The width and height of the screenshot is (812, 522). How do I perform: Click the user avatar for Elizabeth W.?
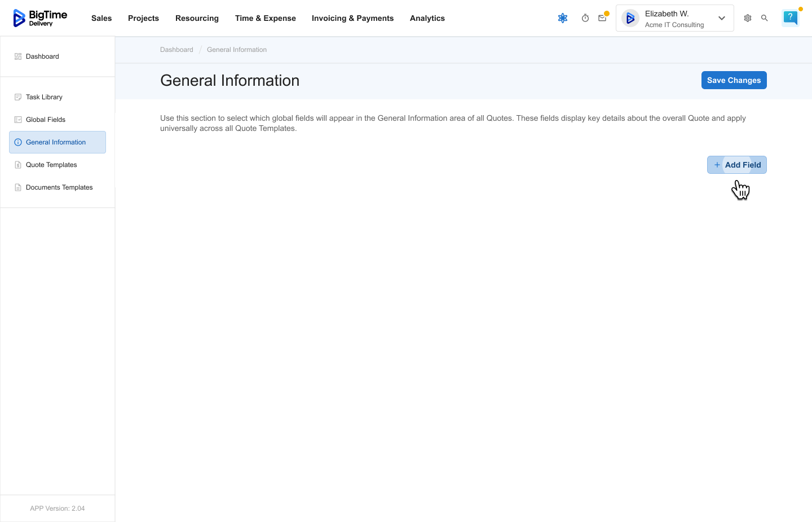coord(630,19)
